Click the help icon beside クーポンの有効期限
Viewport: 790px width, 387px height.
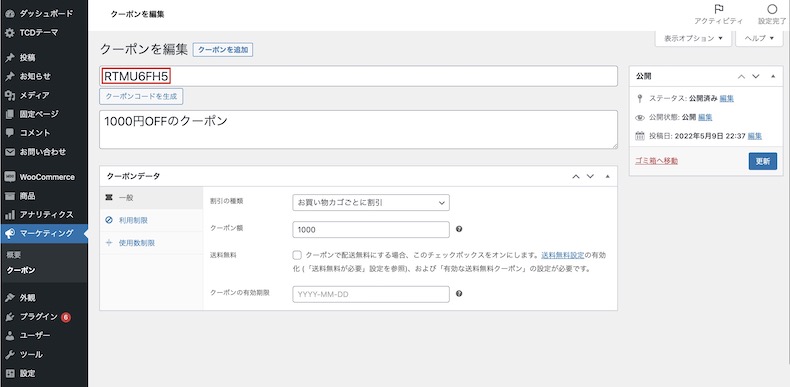click(x=459, y=294)
